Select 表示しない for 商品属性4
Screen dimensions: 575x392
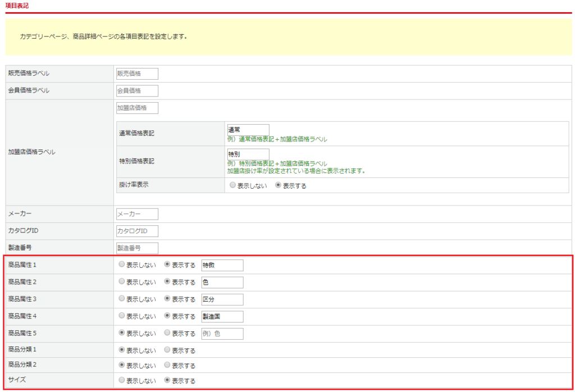coord(122,316)
